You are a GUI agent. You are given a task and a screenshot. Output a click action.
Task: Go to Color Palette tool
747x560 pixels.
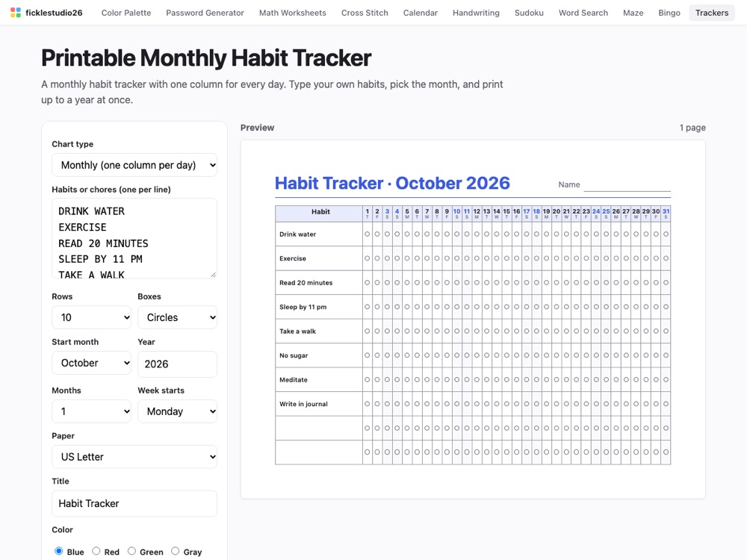pos(126,13)
